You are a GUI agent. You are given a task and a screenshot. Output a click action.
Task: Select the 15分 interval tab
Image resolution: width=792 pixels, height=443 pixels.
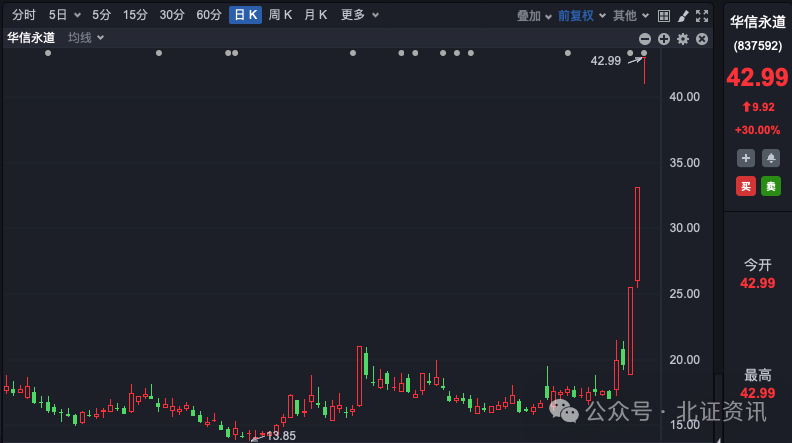coord(135,15)
